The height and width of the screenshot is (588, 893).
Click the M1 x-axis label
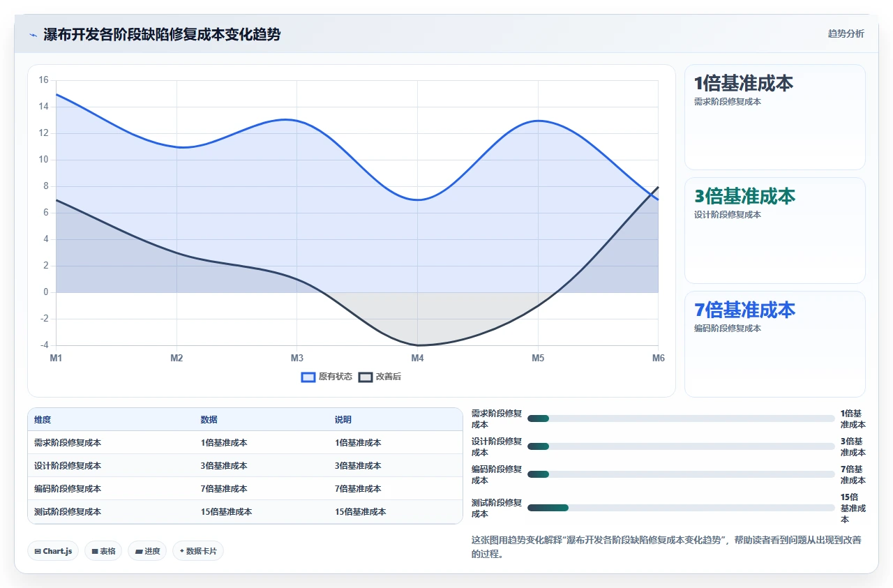coord(56,359)
